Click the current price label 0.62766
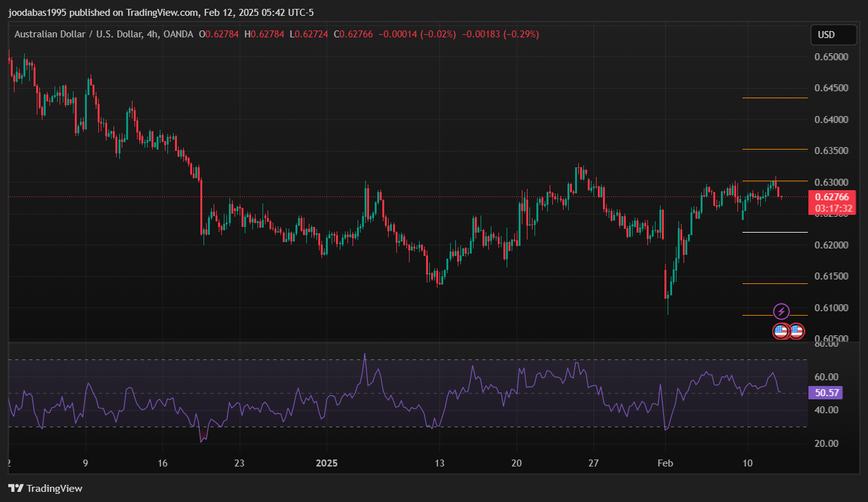Image resolution: width=868 pixels, height=502 pixels. point(832,198)
